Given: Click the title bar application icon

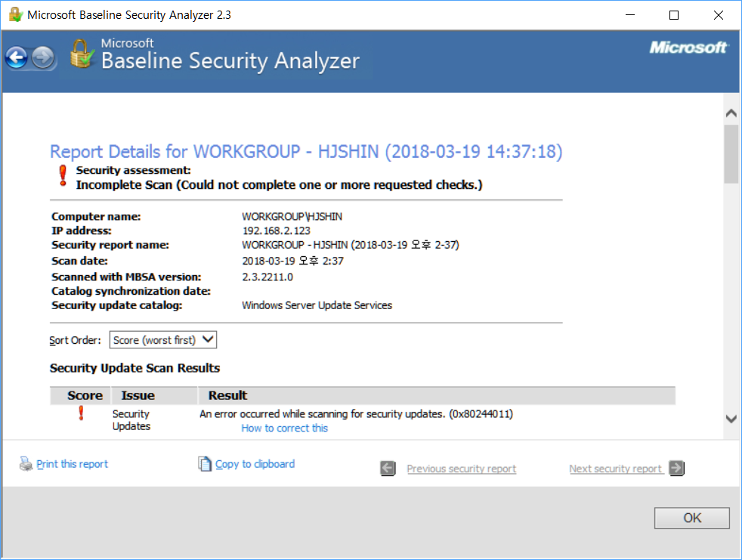Looking at the screenshot, I should 16,14.
